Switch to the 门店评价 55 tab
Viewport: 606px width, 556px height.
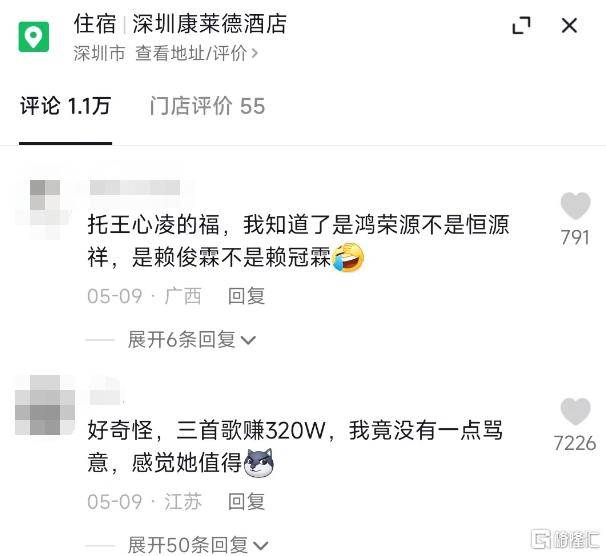pos(208,106)
